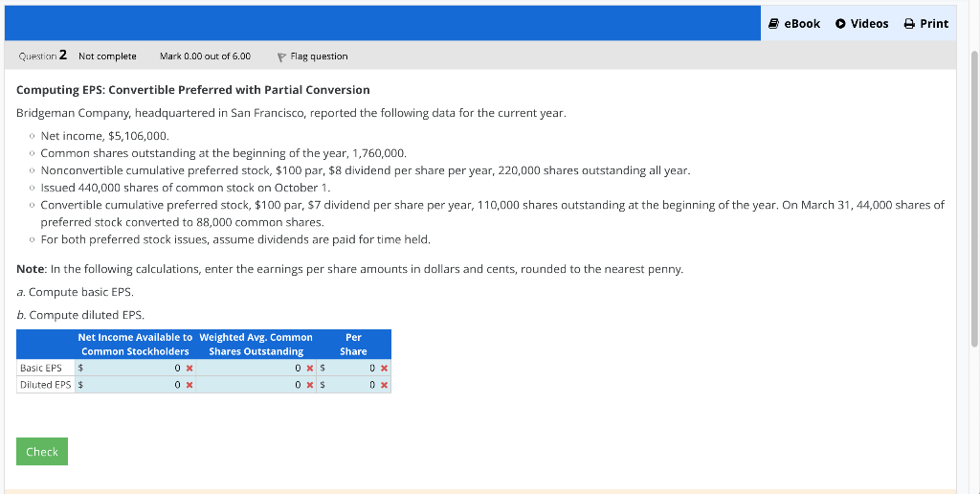The image size is (980, 494).
Task: Click red X in Basic EPS per share cell
Action: click(x=384, y=369)
